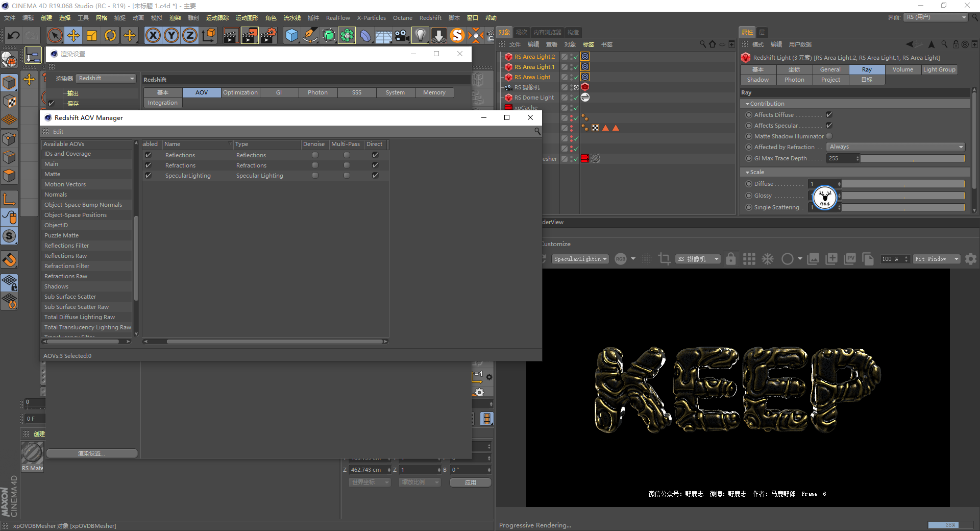Open Edit Render Settings gear clapper icon
The image size is (980, 531).
click(268, 35)
